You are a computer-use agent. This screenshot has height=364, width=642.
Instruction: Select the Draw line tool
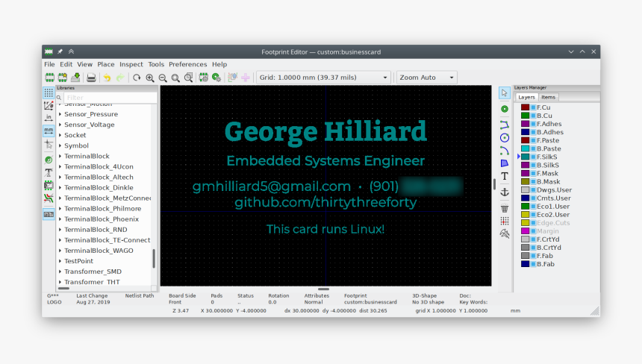505,125
